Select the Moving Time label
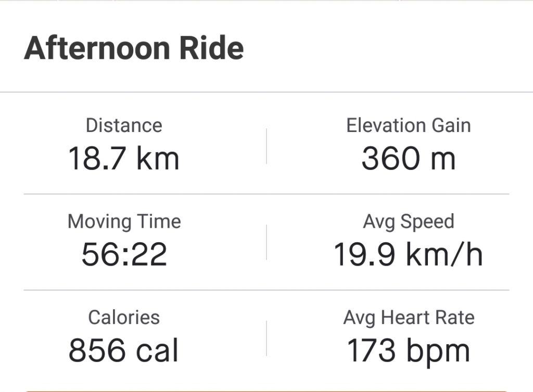The height and width of the screenshot is (392, 533). pos(124,221)
